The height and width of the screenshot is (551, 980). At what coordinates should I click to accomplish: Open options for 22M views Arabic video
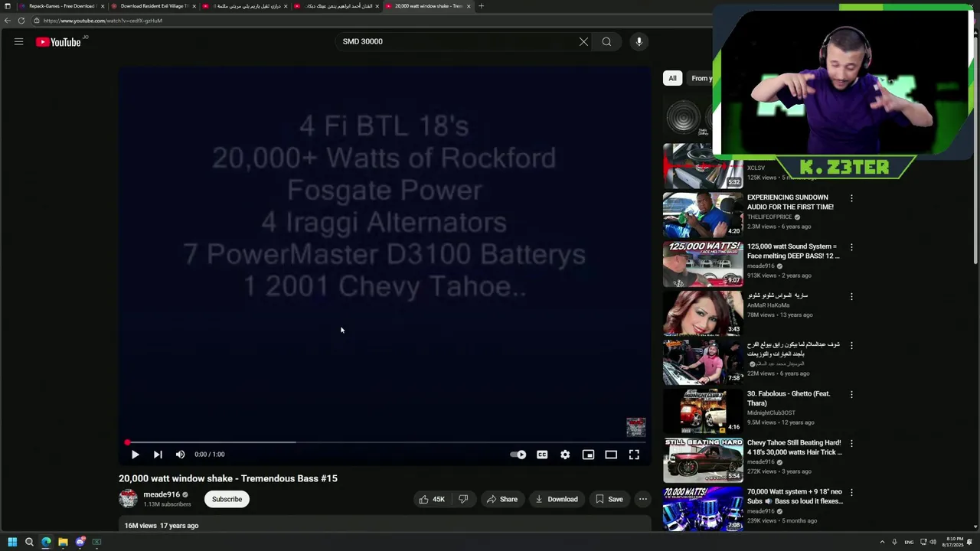click(851, 345)
